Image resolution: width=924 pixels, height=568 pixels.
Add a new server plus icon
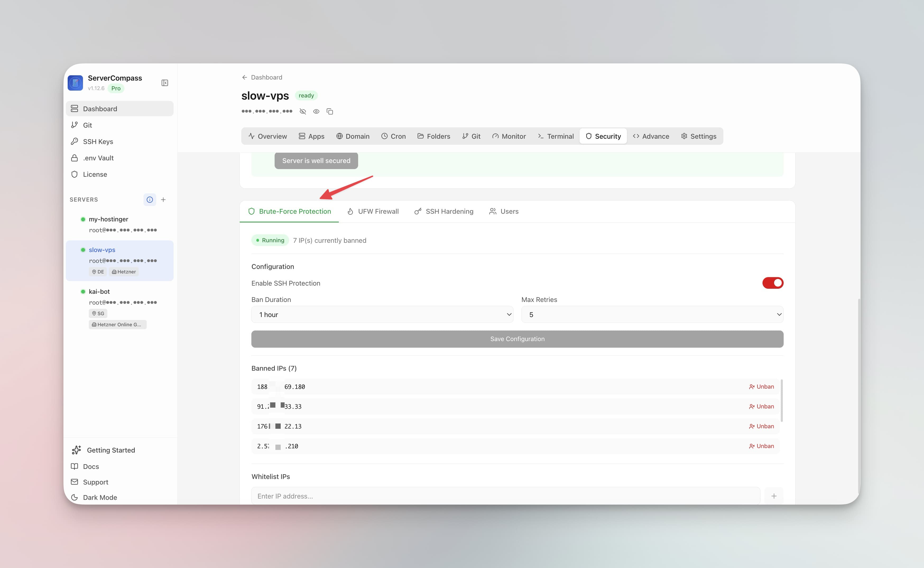(163, 199)
